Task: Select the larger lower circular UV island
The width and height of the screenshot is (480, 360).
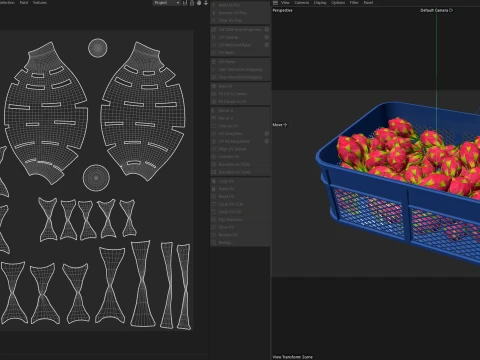Action: pos(96,178)
